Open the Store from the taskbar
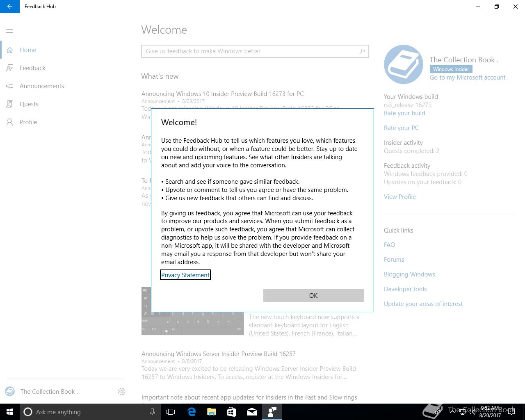Viewport: 525px width, 420px height. click(231, 412)
